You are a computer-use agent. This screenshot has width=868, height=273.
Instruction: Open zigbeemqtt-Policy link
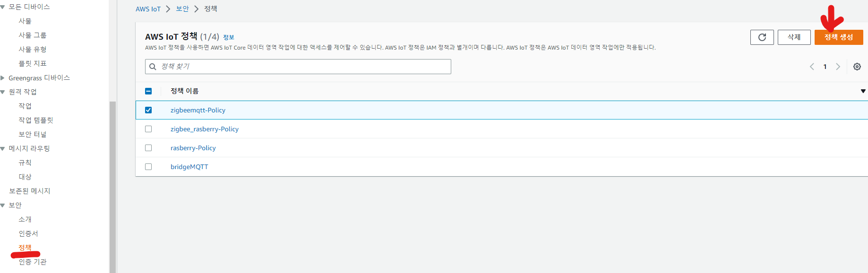(198, 110)
